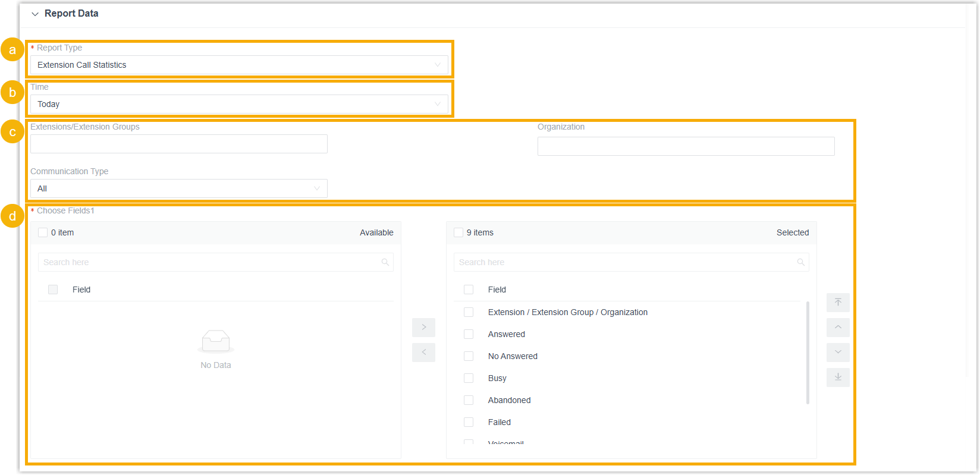980x475 pixels.
Task: Enable the Abandoned field checkbox
Action: pyautogui.click(x=469, y=400)
